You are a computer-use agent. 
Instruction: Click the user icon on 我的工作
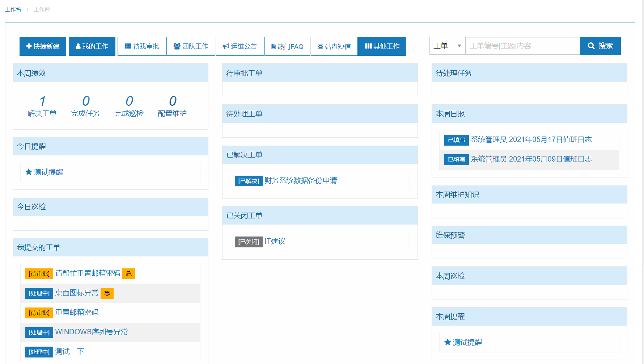click(78, 46)
